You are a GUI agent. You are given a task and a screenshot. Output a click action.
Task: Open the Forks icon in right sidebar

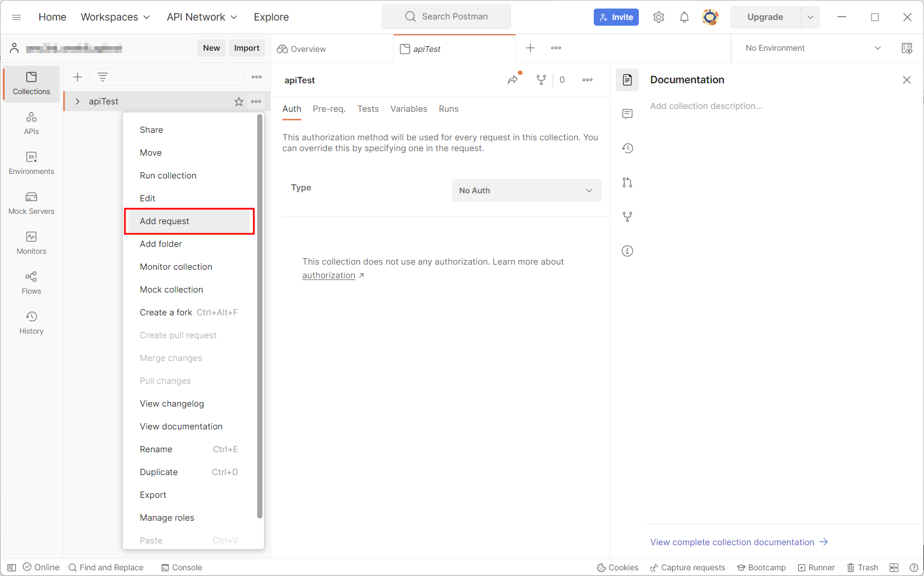[x=627, y=217]
